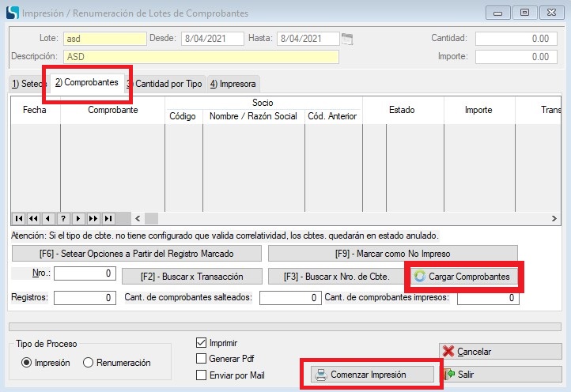Jump to last record in grid navigator
The width and height of the screenshot is (571, 392).
click(x=108, y=218)
